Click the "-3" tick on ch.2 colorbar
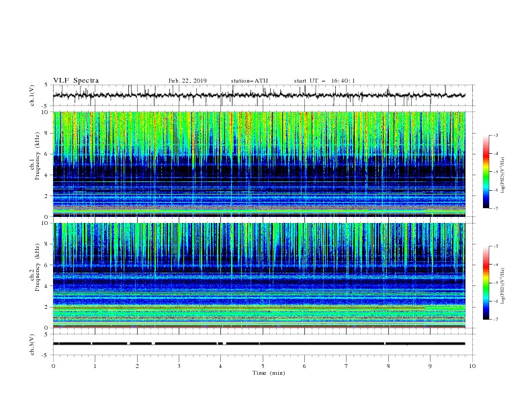 click(x=495, y=246)
